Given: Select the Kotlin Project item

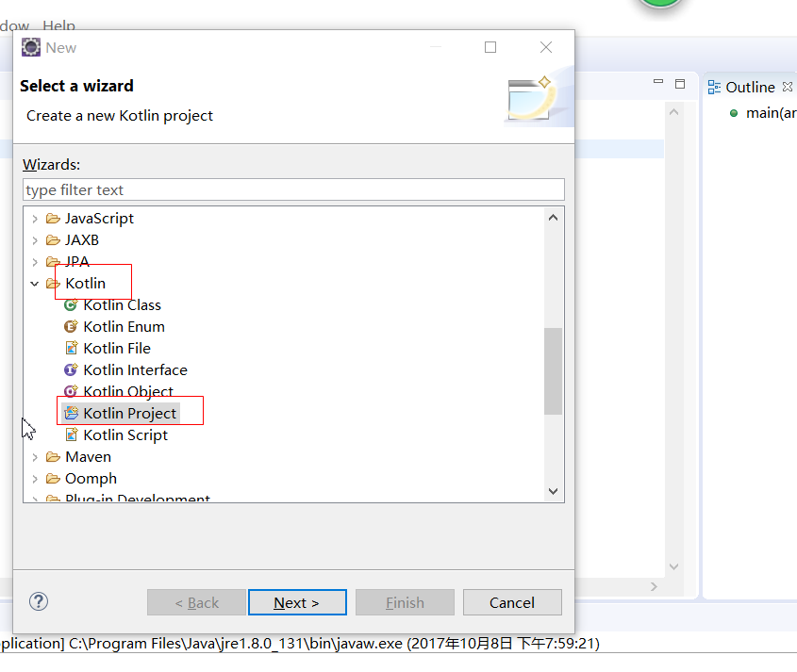Looking at the screenshot, I should click(129, 413).
